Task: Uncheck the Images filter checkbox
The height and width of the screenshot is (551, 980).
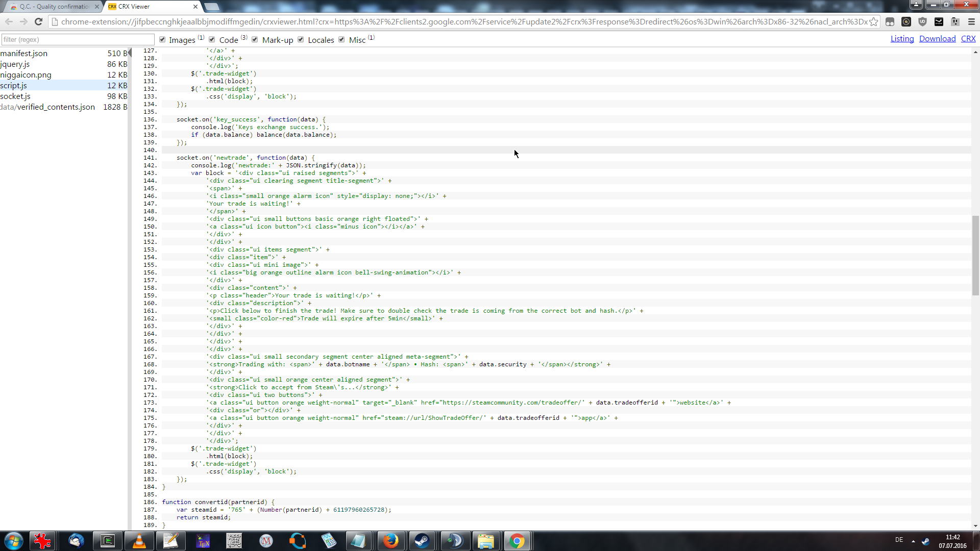Action: pos(162,39)
